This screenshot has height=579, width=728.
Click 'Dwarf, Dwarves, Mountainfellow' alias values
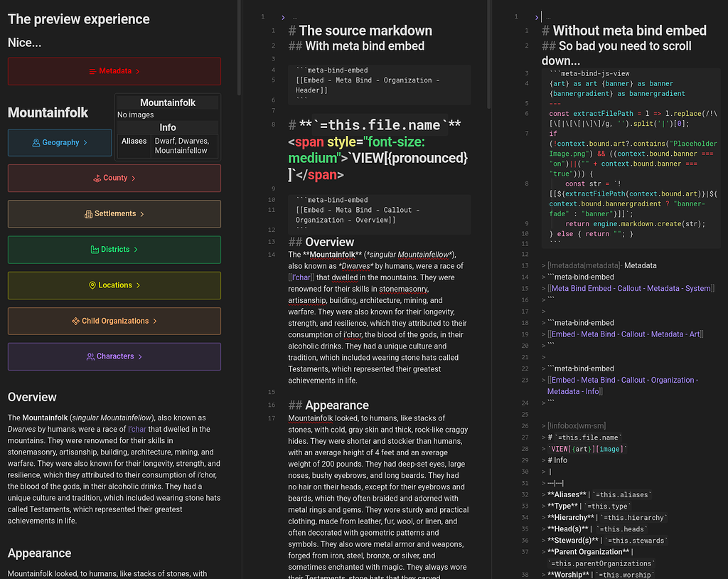182,145
